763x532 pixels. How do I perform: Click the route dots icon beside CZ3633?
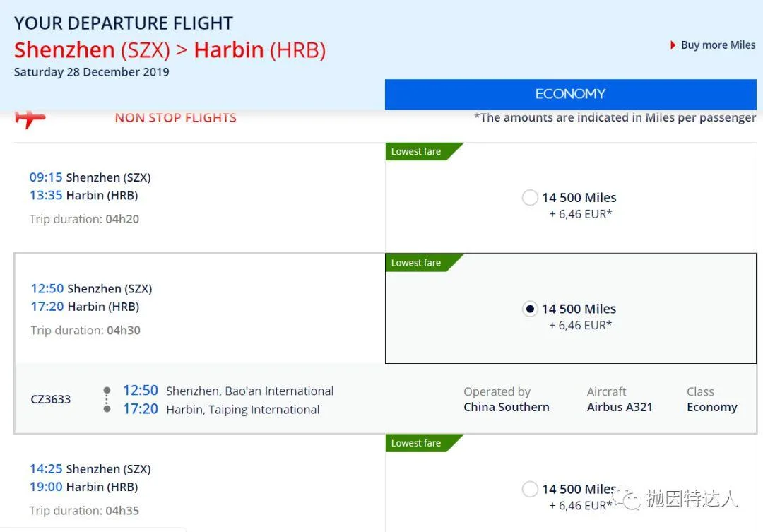click(x=107, y=399)
